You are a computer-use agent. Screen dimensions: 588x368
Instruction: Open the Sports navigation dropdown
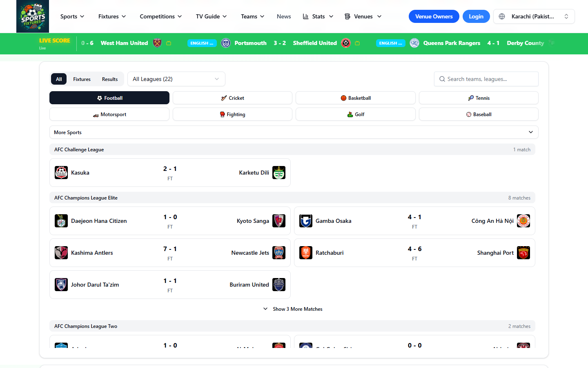tap(72, 16)
